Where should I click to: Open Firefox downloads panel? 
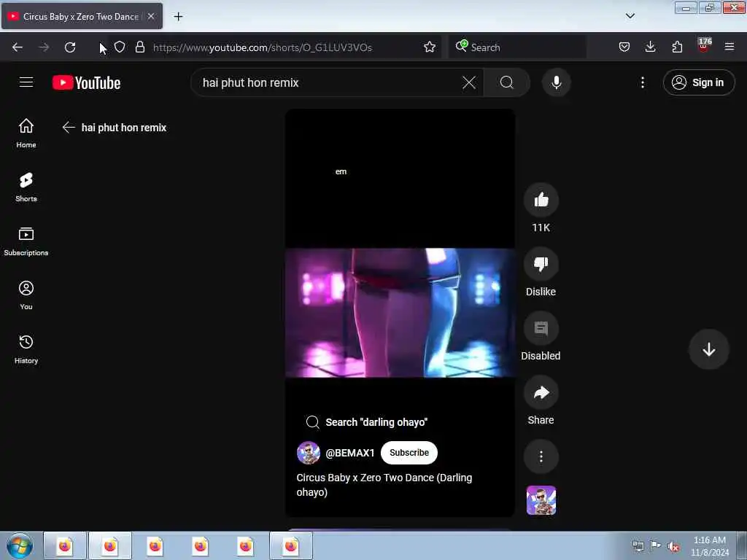(650, 47)
